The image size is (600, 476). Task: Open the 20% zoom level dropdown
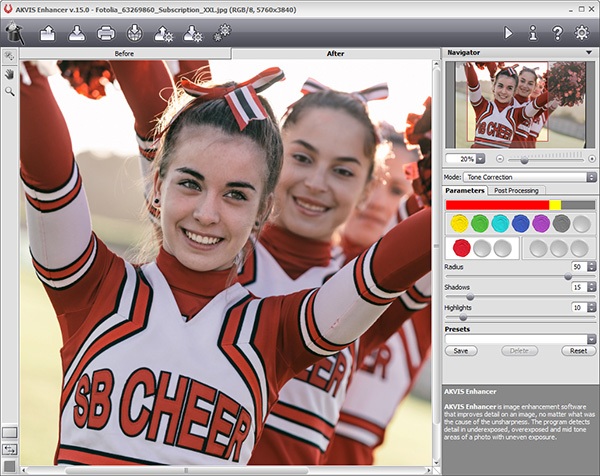pos(480,158)
